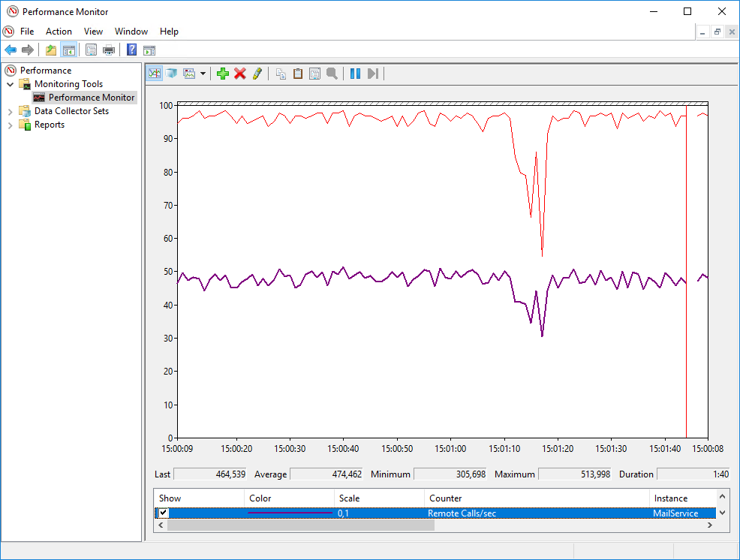Click the Paste Counter List icon
Screen dimensions: 740x560
point(298,74)
